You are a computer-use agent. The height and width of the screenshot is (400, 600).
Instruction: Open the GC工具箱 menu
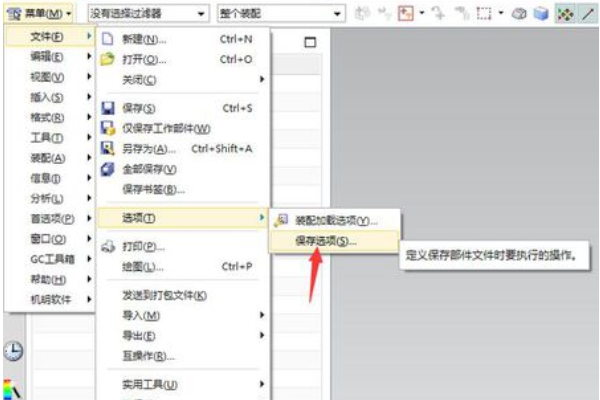[50, 259]
